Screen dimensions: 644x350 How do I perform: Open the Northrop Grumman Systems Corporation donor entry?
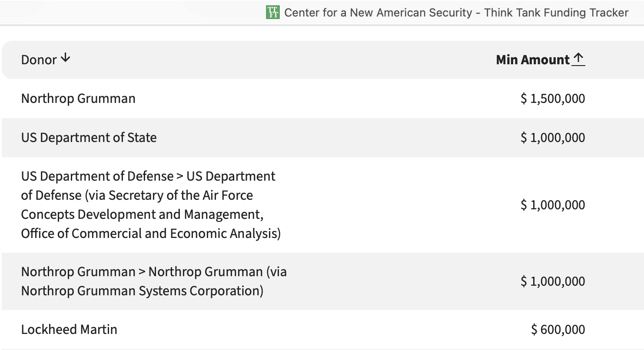pyautogui.click(x=142, y=291)
